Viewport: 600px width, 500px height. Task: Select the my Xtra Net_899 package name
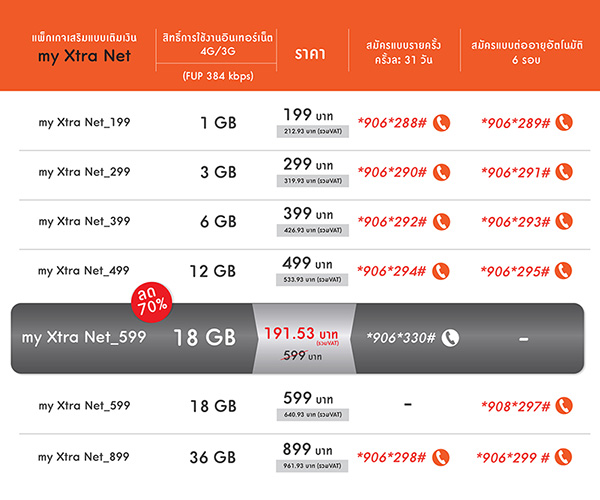(x=84, y=456)
